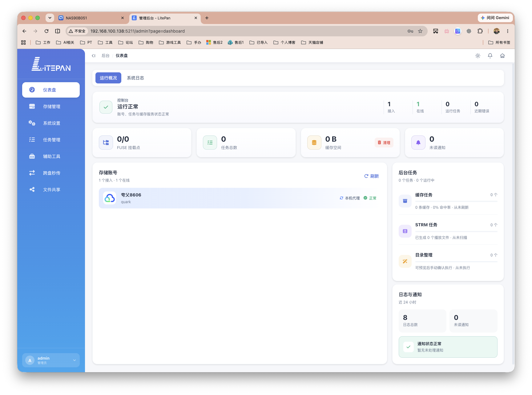The width and height of the screenshot is (532, 395).
Task: Toggle the light/dark theme sun icon
Action: [x=478, y=56]
